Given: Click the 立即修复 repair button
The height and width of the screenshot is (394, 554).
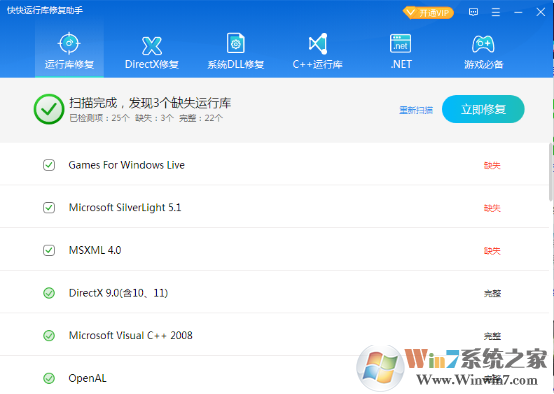Looking at the screenshot, I should [x=483, y=109].
